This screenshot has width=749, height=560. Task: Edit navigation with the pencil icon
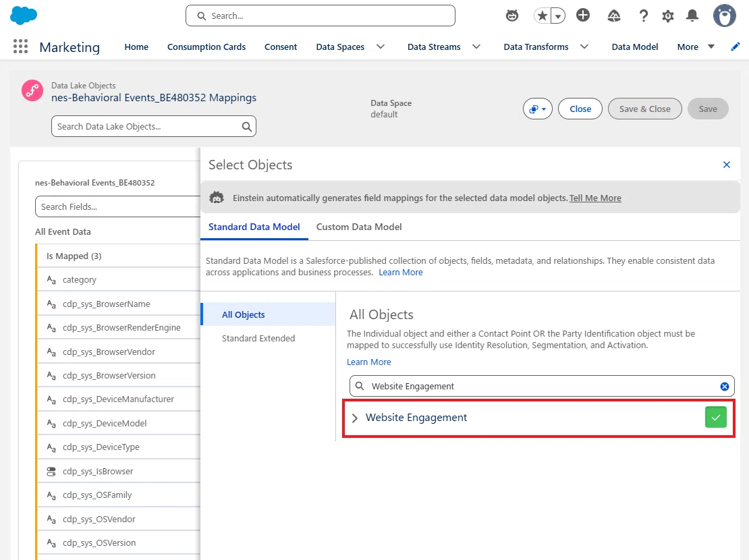pos(735,47)
